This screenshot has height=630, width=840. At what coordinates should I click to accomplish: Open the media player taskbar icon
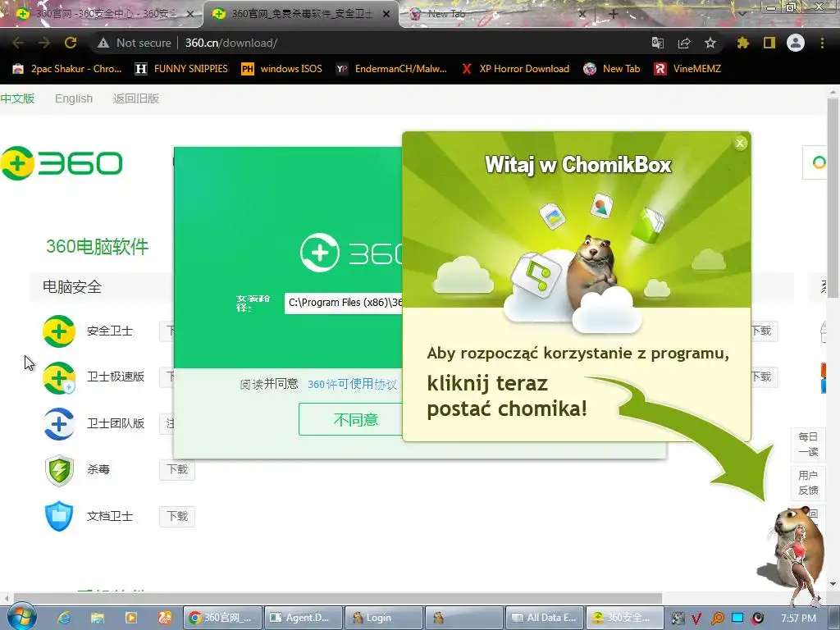click(130, 618)
